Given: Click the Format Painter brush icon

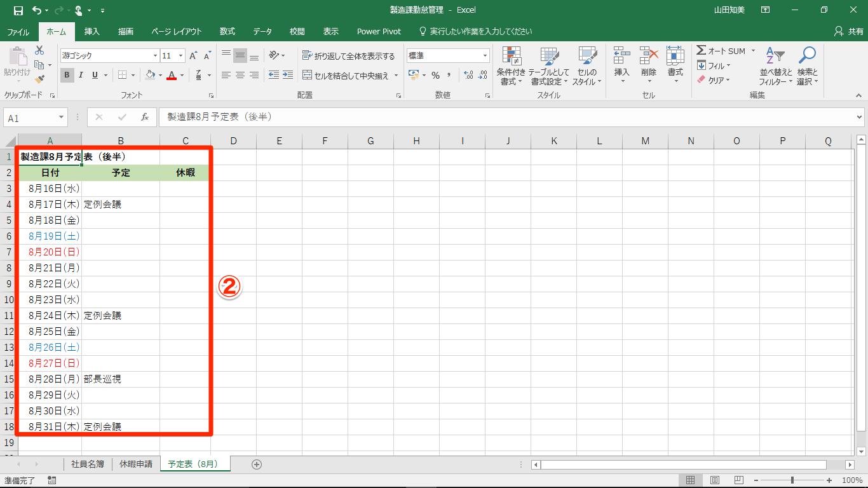Looking at the screenshot, I should 39,79.
